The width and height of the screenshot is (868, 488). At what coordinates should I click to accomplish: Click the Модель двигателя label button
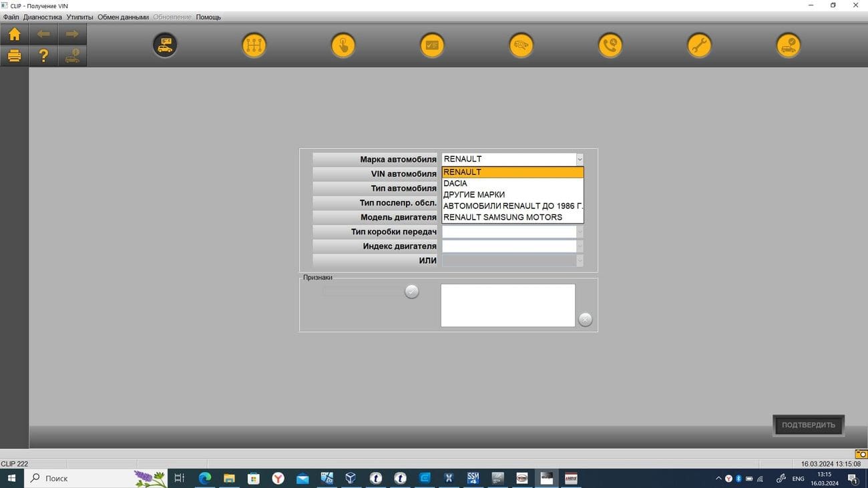(375, 218)
